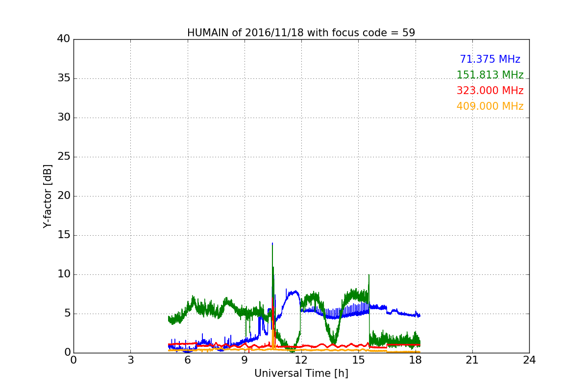Click the x-axis tick label 3
The height and width of the screenshot is (392, 588).
pos(130,360)
